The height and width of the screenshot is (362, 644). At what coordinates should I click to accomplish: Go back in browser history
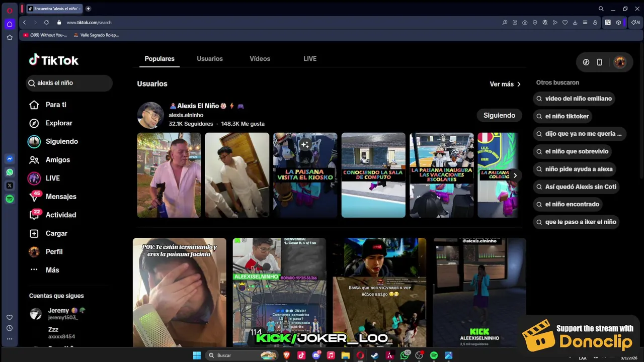[25, 22]
